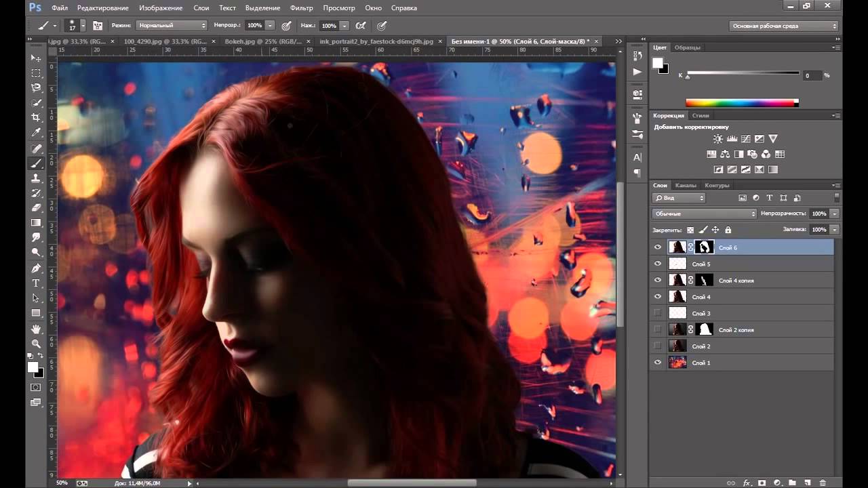Show hidden layer Слой 2 копия
Screen dimensions: 868x488
[657, 329]
